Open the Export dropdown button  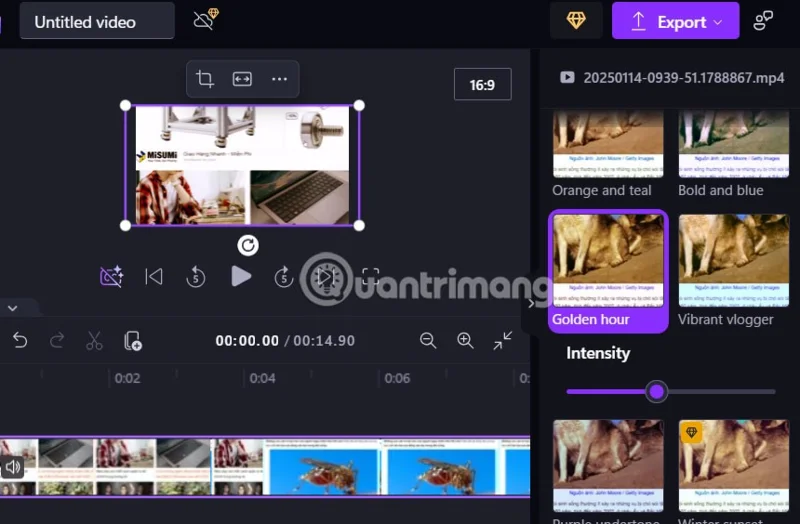click(x=676, y=21)
